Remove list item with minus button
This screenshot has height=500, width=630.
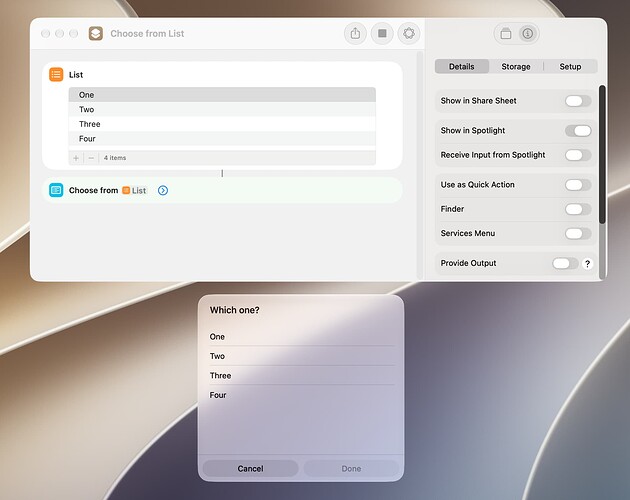click(91, 158)
